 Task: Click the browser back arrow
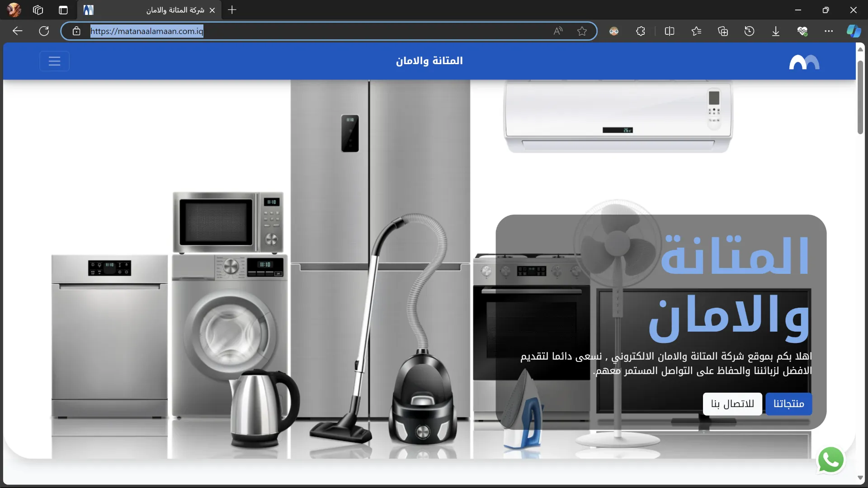[x=17, y=31]
